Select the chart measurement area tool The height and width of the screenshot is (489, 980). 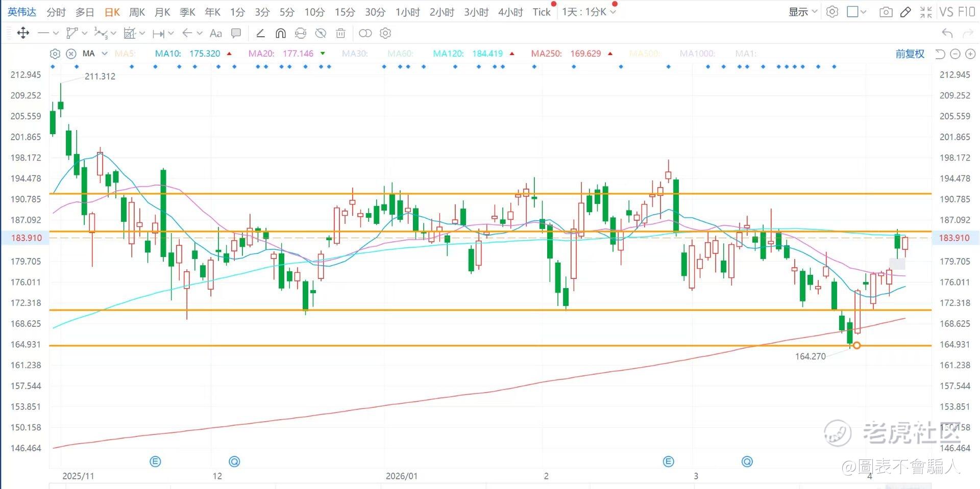click(x=130, y=33)
